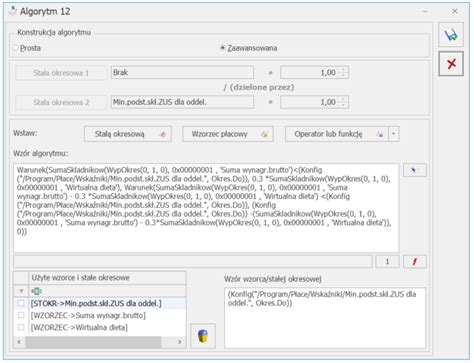Tick the STOKR Min.podst.skł.ZUS checkbox
The width and height of the screenshot is (474, 363).
(x=21, y=303)
